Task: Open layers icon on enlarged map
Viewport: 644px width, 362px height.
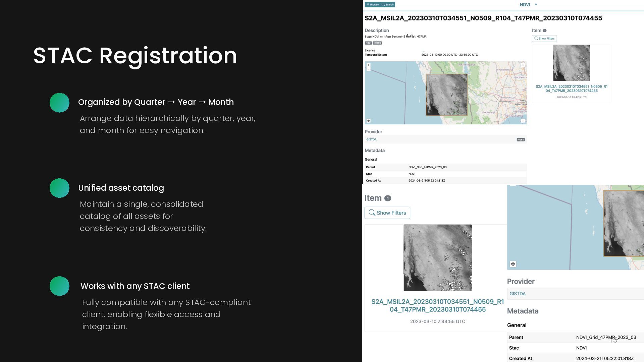Action: coord(513,264)
